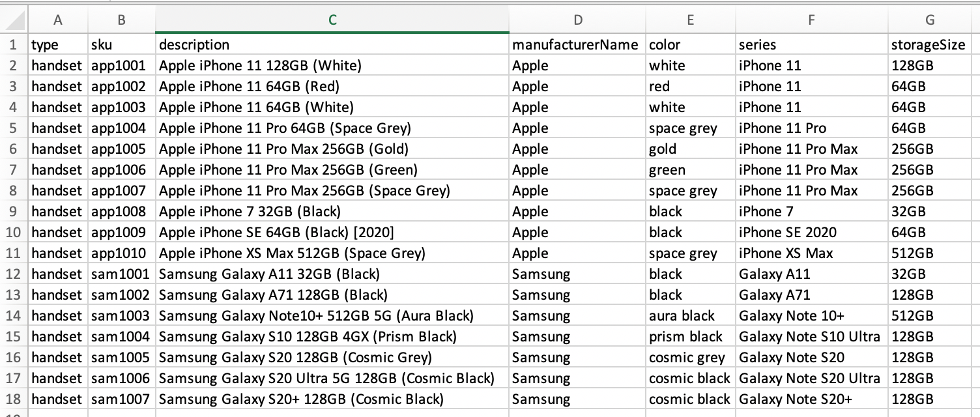The height and width of the screenshot is (417, 980).
Task: Click the 'sku' header cell
Action: (122, 44)
